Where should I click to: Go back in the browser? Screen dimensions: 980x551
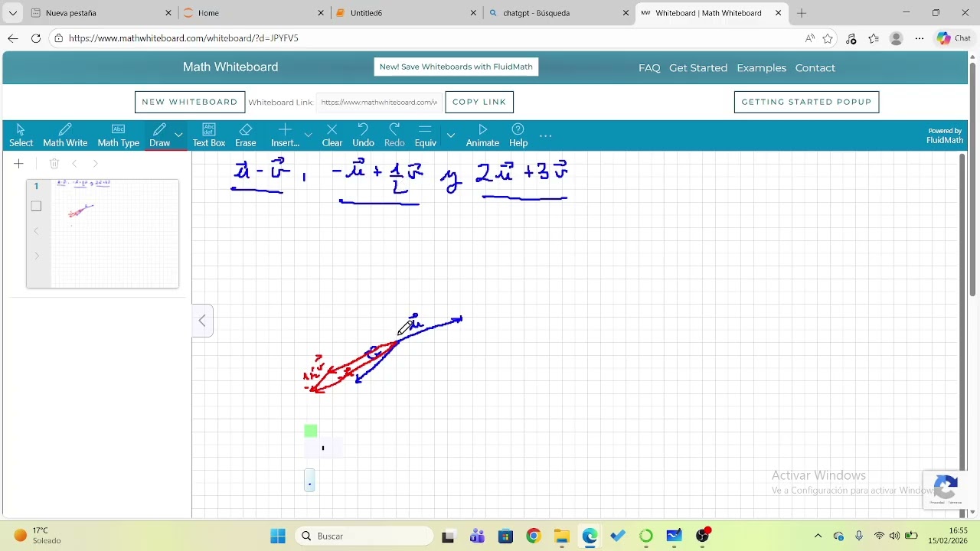click(x=12, y=38)
